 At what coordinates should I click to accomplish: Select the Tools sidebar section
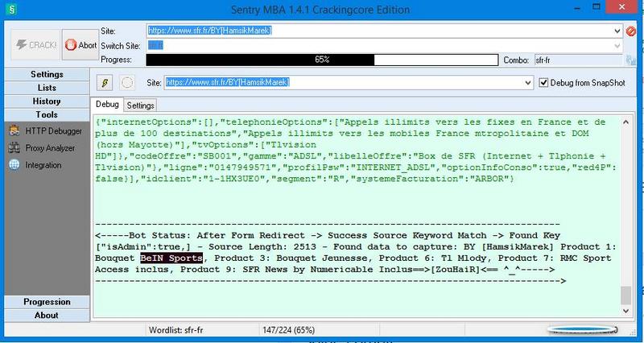coord(47,114)
